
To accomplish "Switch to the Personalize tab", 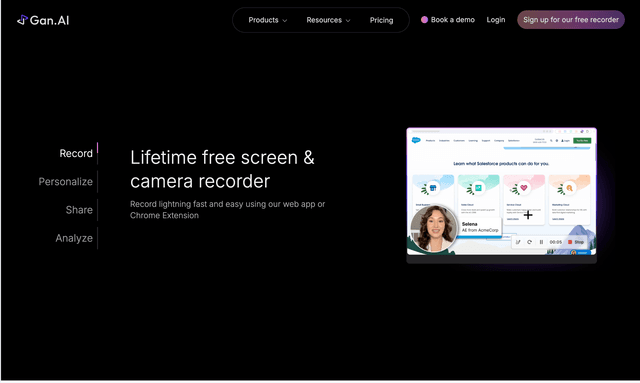I will coord(65,182).
